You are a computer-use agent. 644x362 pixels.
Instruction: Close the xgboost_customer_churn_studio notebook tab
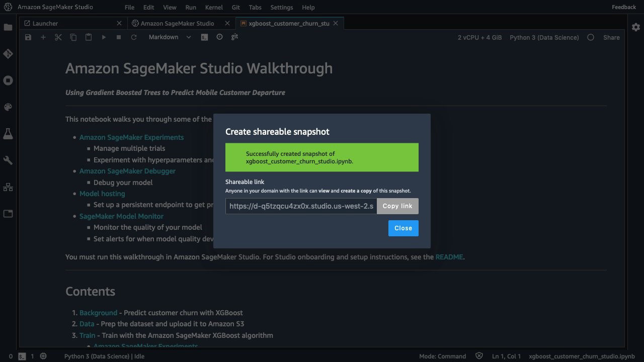[336, 23]
